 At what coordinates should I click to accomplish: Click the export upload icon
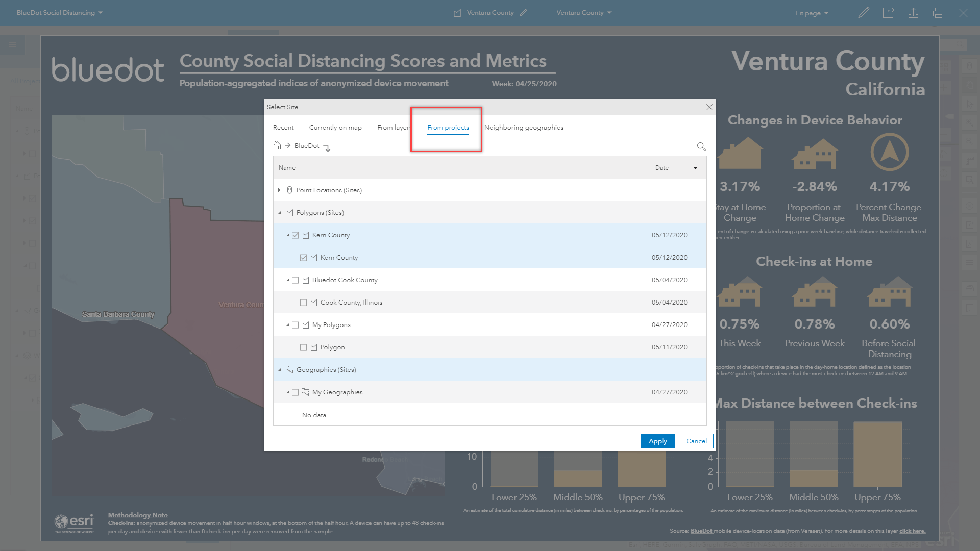pyautogui.click(x=913, y=13)
